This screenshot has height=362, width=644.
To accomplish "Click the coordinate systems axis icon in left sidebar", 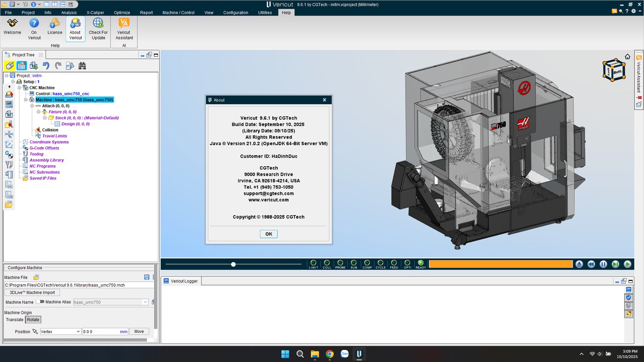I will pyautogui.click(x=9, y=144).
